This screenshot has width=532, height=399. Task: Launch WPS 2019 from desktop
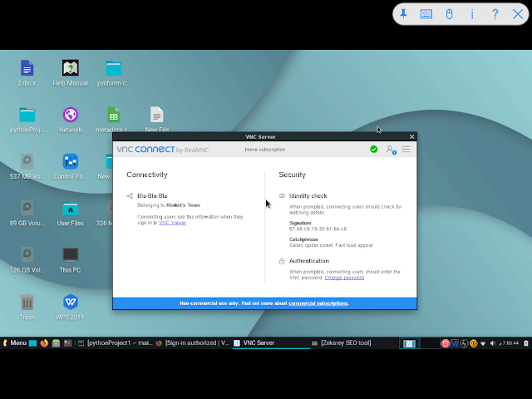70,307
